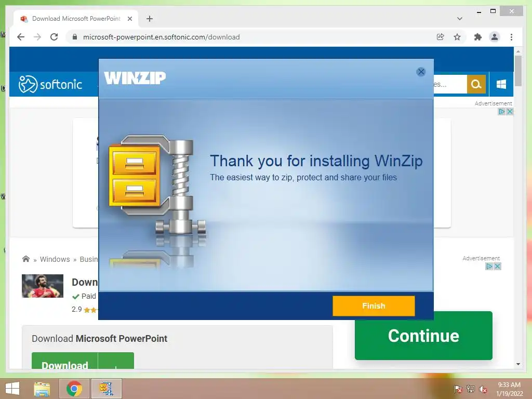The width and height of the screenshot is (532, 399).
Task: Open File Explorer from the taskbar
Action: point(42,389)
